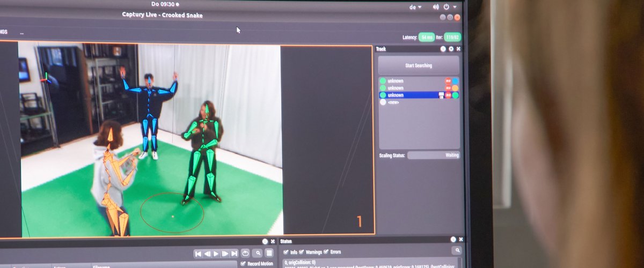This screenshot has width=644, height=268.
Task: Toggle the loop playback button
Action: click(245, 253)
